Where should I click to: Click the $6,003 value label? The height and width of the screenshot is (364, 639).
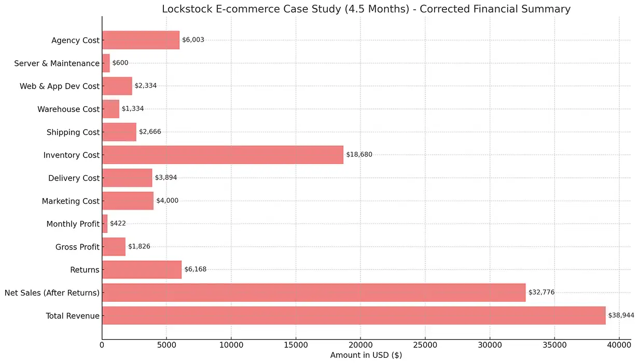[x=193, y=40]
